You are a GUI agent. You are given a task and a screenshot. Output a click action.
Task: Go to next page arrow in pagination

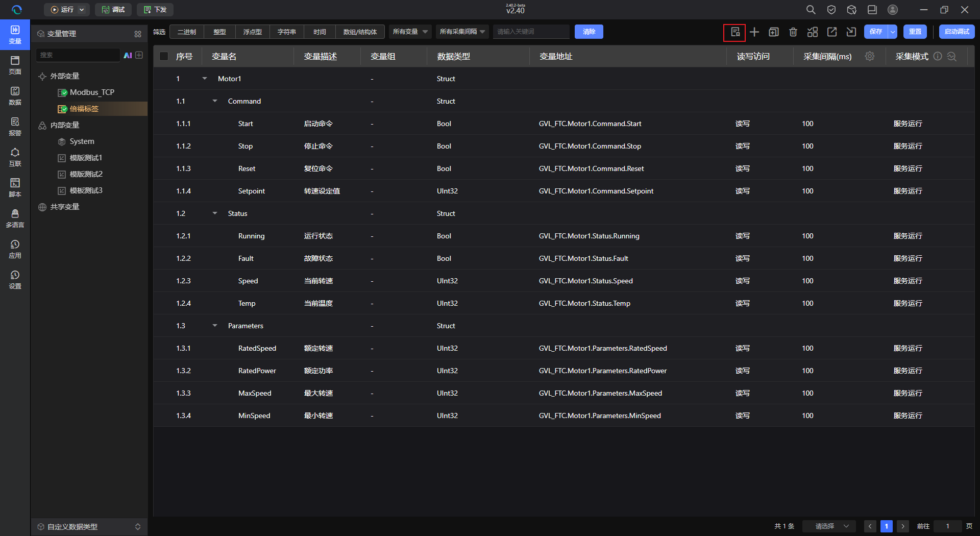pos(903,526)
